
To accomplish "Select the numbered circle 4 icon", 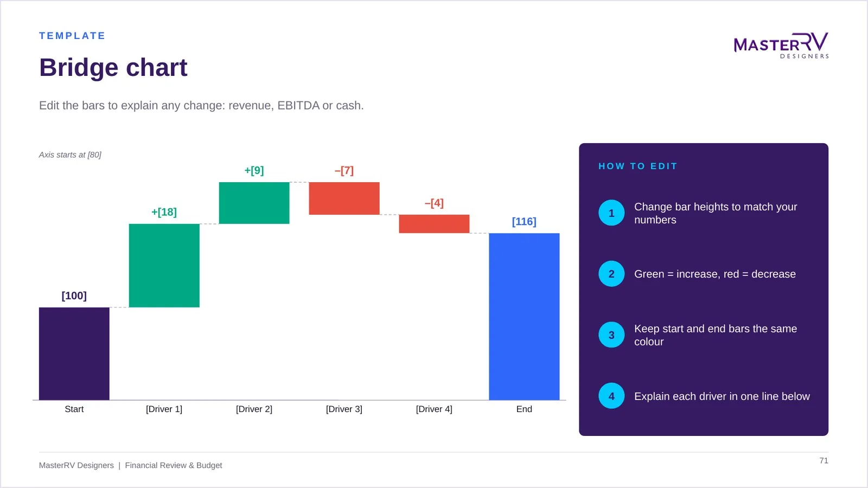I will [611, 396].
